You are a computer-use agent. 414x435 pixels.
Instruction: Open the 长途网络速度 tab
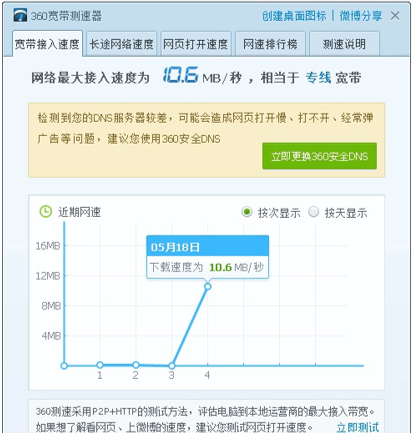(x=122, y=44)
